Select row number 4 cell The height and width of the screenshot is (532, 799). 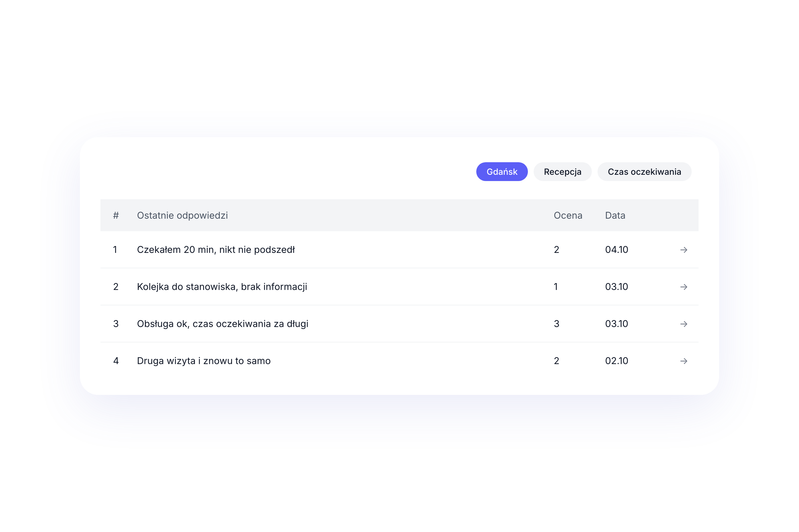(116, 361)
